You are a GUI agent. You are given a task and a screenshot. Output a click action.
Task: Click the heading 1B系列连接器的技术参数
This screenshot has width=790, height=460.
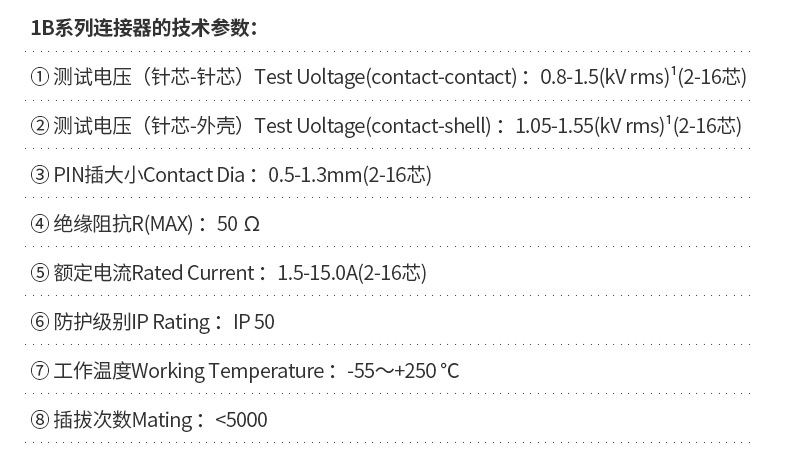144,28
